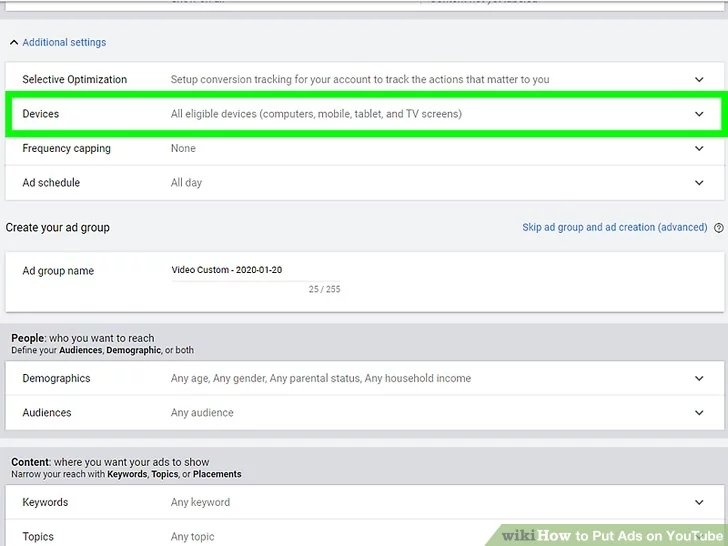The height and width of the screenshot is (546, 728).
Task: Expand the Frequency capping row chevron
Action: (699, 149)
